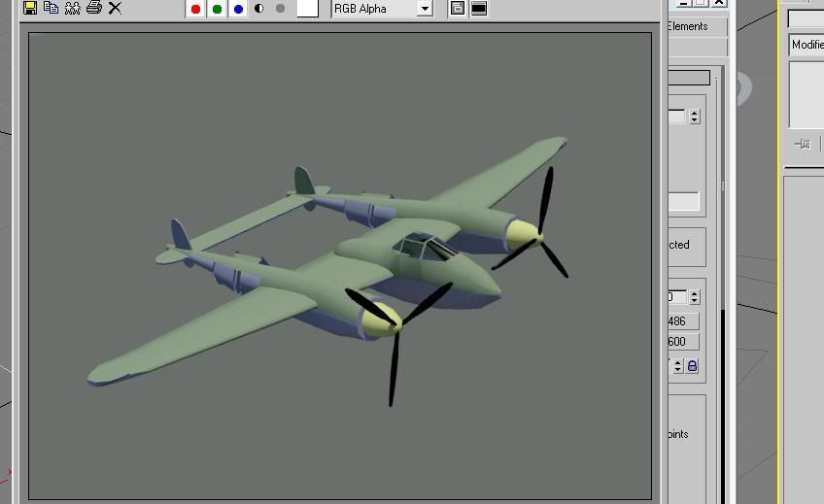Click the 600 preset size button
This screenshot has width=824, height=504.
[x=683, y=342]
